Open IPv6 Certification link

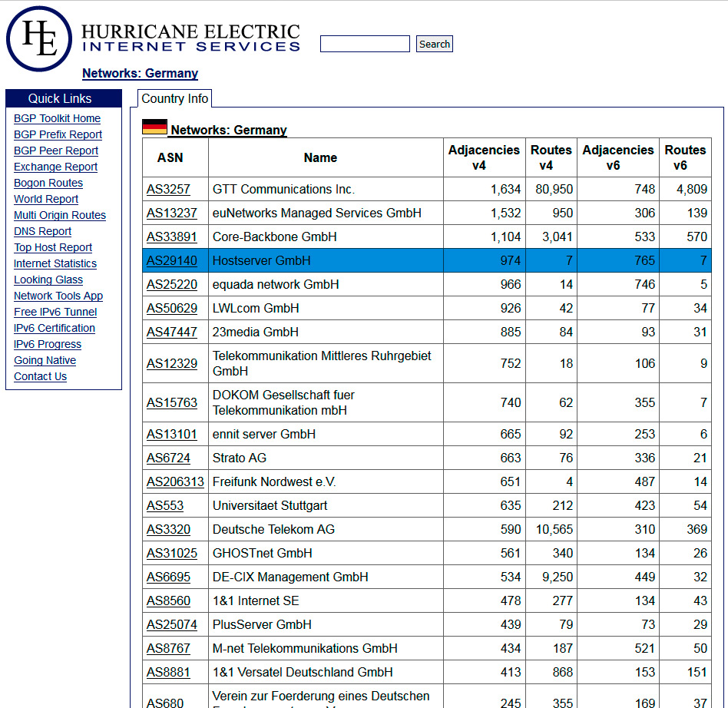[55, 328]
